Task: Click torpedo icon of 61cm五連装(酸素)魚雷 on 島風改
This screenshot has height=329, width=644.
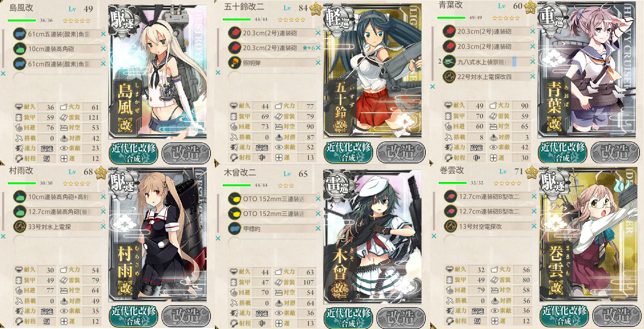Action: pyautogui.click(x=20, y=34)
